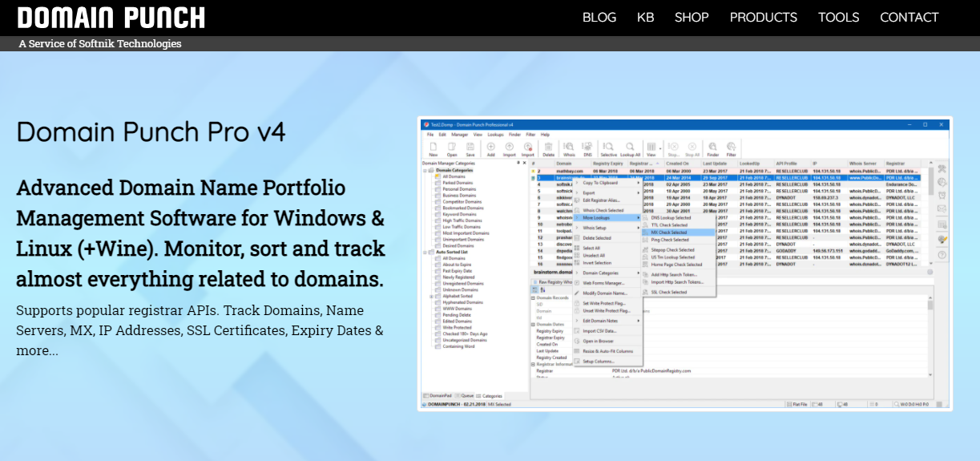Close the Domain Manager Categories panel

click(x=524, y=163)
